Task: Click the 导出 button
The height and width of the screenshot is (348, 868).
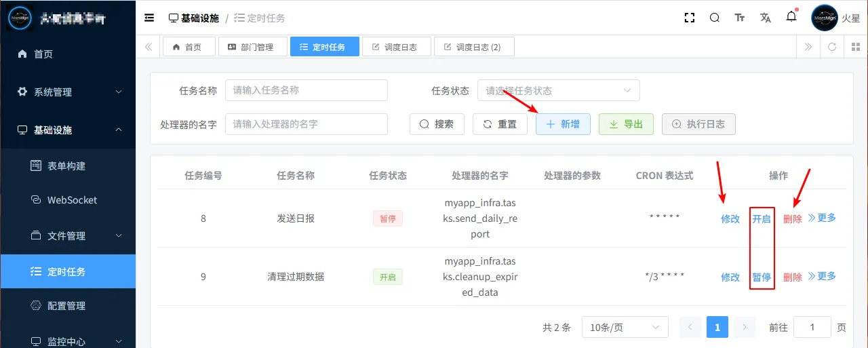Action: pos(626,124)
